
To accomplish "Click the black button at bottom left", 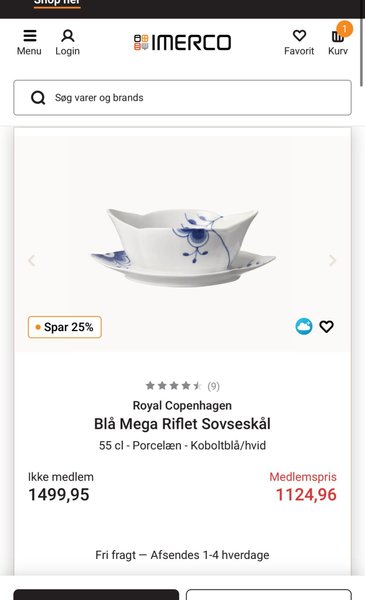I will (x=96, y=595).
